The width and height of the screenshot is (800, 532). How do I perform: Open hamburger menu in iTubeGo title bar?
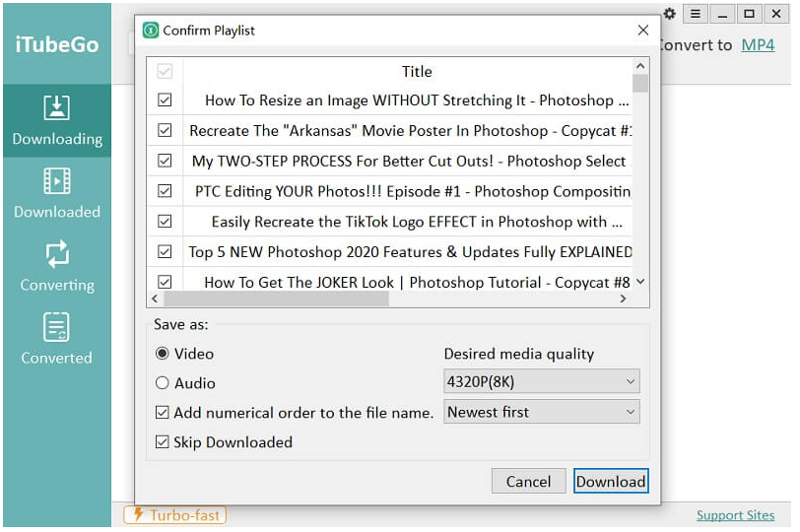(x=696, y=14)
